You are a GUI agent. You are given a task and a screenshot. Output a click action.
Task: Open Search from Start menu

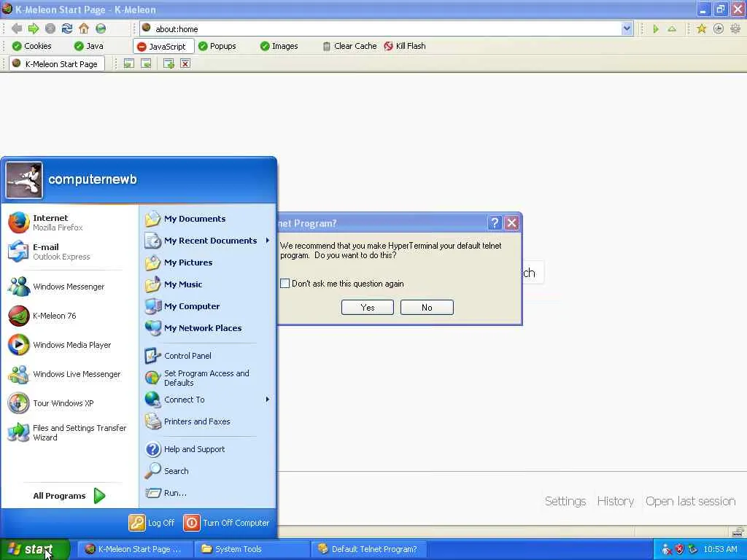coord(208,471)
